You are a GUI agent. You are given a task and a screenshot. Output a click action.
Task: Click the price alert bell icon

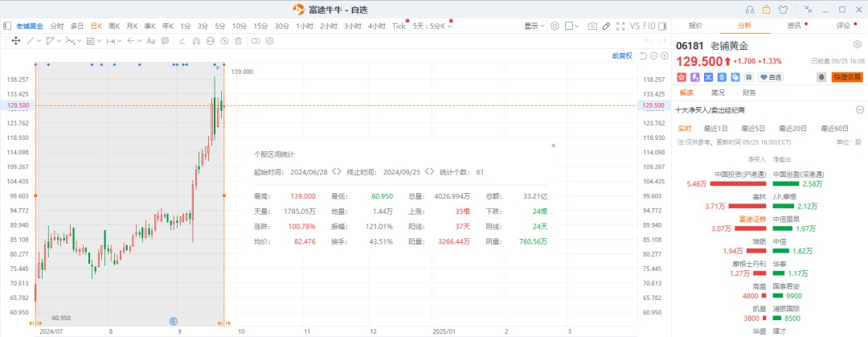pos(821,77)
